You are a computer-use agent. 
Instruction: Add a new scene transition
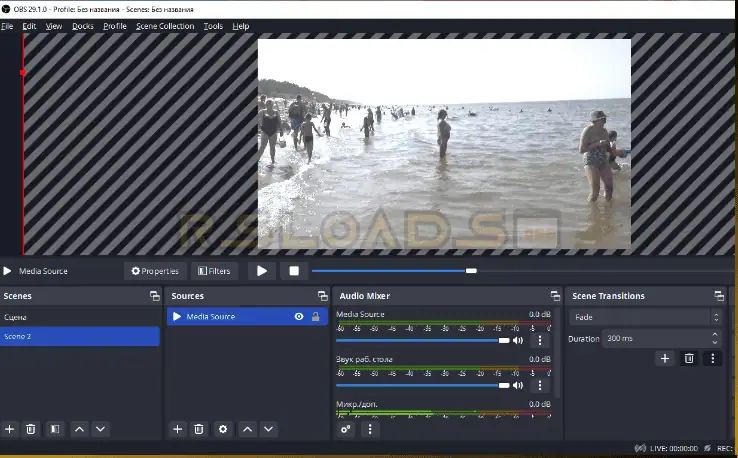click(x=665, y=359)
